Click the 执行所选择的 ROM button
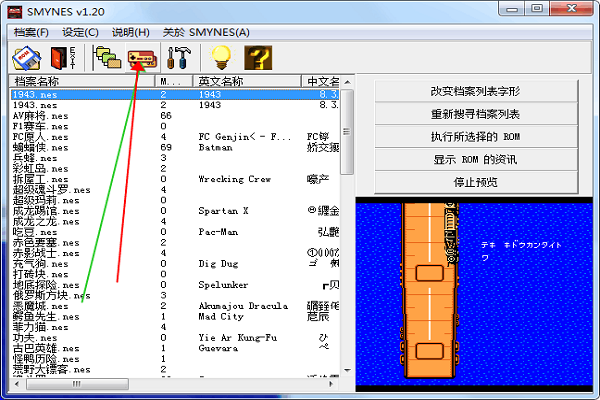 click(476, 137)
